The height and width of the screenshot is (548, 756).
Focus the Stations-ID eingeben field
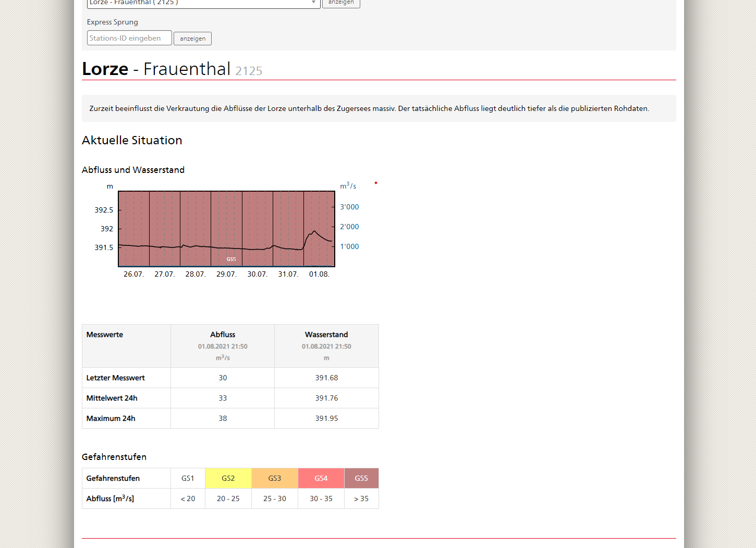pyautogui.click(x=129, y=38)
